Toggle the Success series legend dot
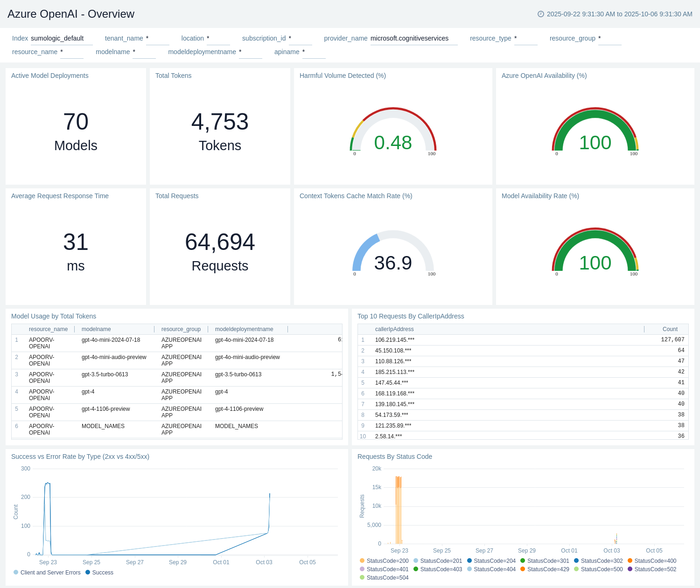The height and width of the screenshot is (588, 700). pyautogui.click(x=88, y=572)
